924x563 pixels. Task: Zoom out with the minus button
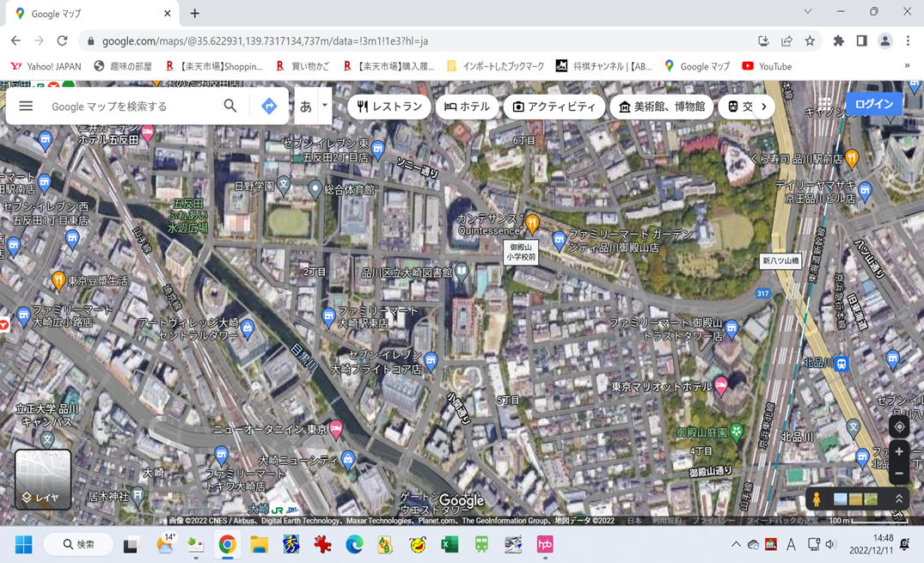(899, 473)
